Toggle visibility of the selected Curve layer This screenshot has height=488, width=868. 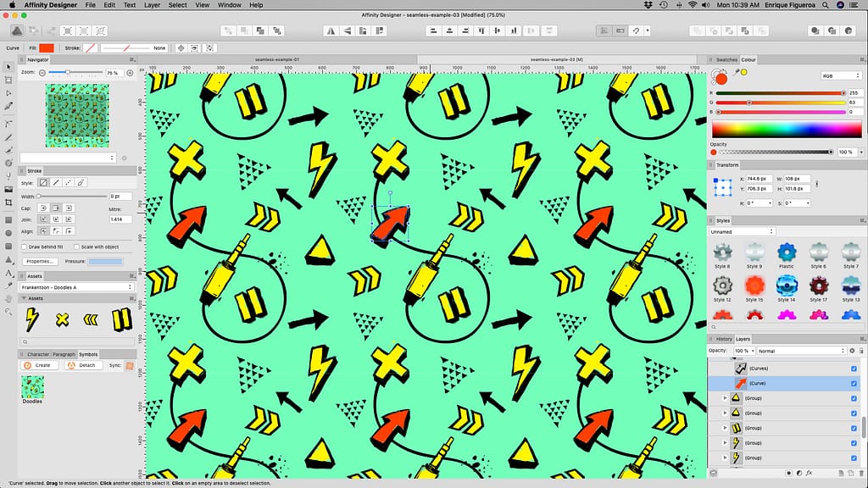[x=854, y=383]
